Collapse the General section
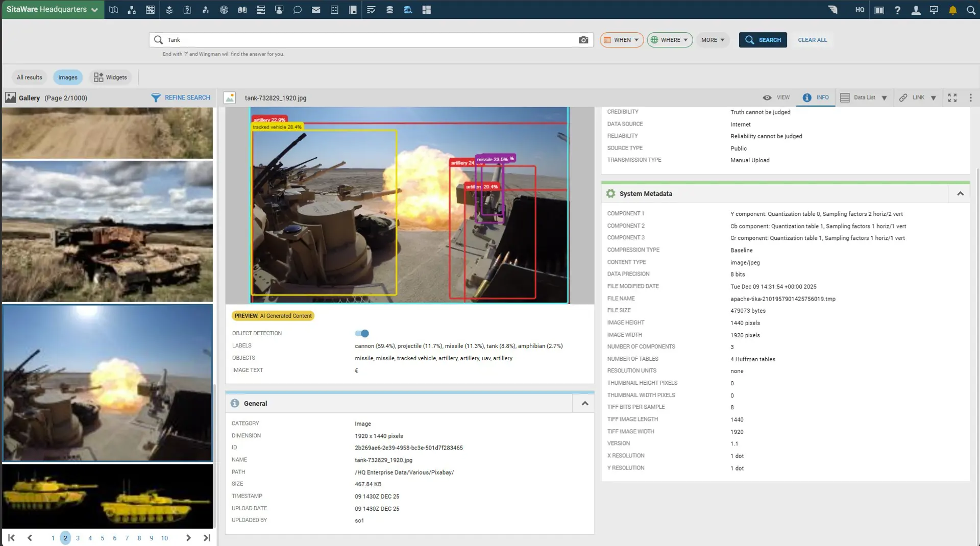This screenshot has height=546, width=980. point(585,403)
